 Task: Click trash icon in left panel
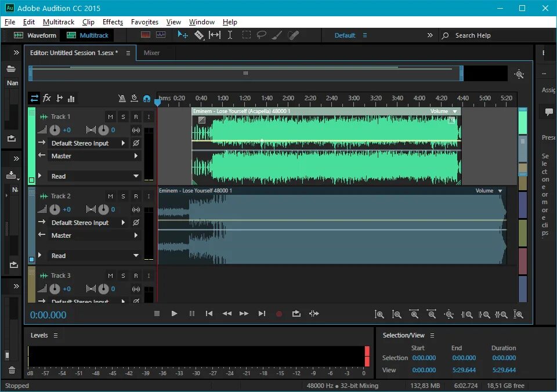(x=12, y=370)
